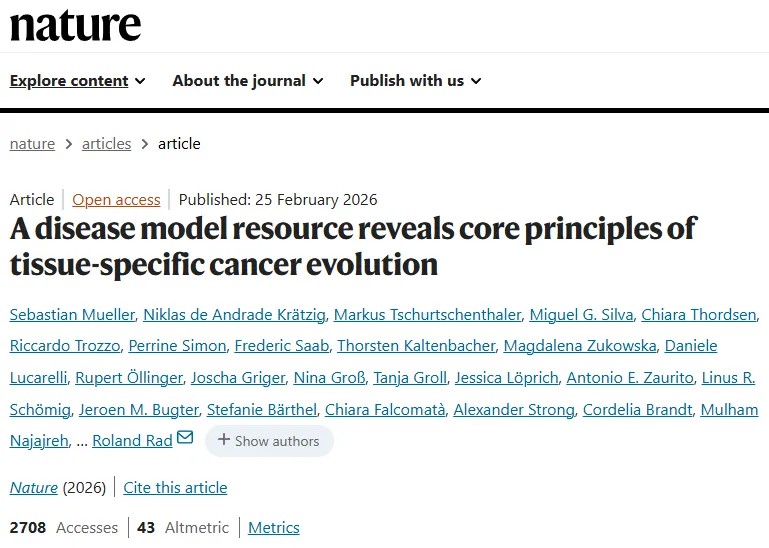Open the About the journal dropdown
Viewport: 769px width, 548px height.
point(248,81)
